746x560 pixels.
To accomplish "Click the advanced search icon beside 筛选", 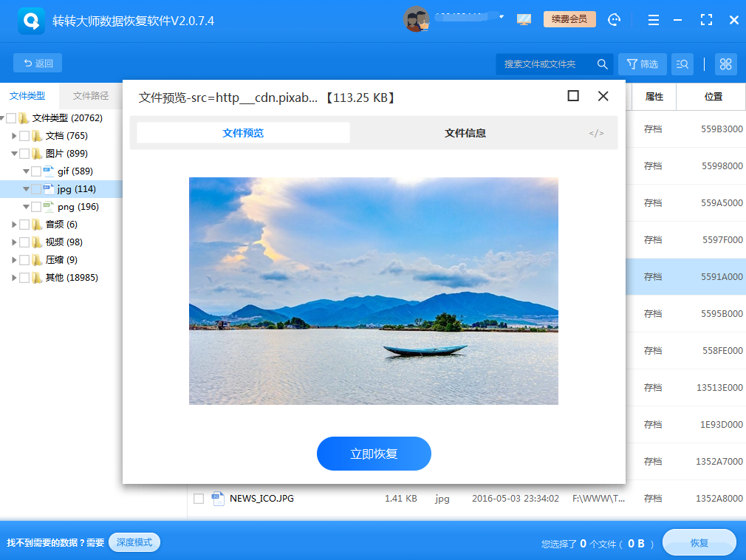I will 682,64.
